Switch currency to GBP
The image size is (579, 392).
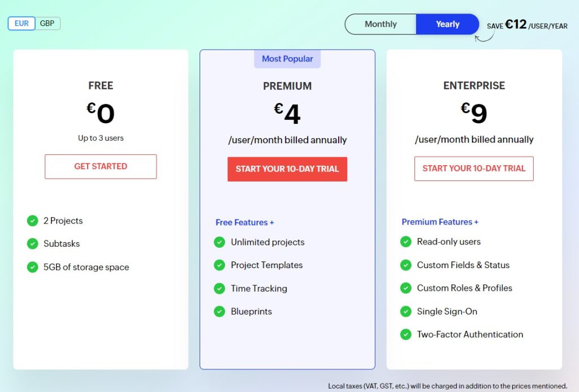[47, 23]
